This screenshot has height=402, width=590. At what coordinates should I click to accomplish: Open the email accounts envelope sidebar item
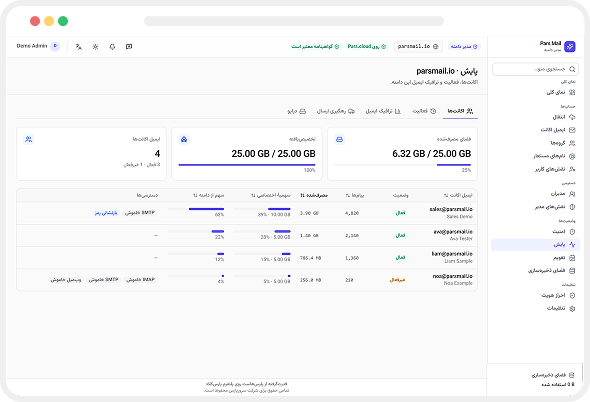pos(535,130)
